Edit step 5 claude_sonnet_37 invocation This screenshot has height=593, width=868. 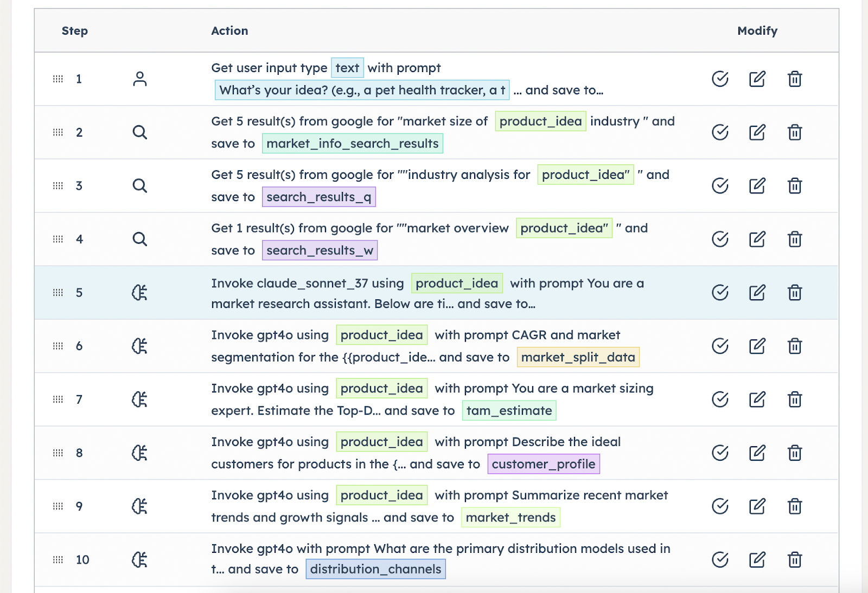pyautogui.click(x=757, y=293)
